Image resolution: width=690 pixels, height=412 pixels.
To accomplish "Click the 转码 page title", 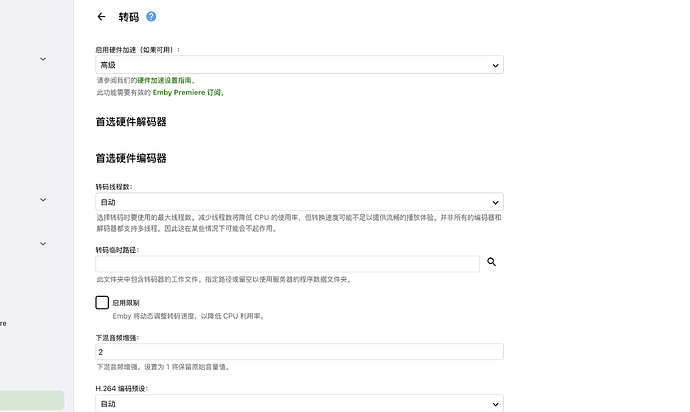I will 129,17.
